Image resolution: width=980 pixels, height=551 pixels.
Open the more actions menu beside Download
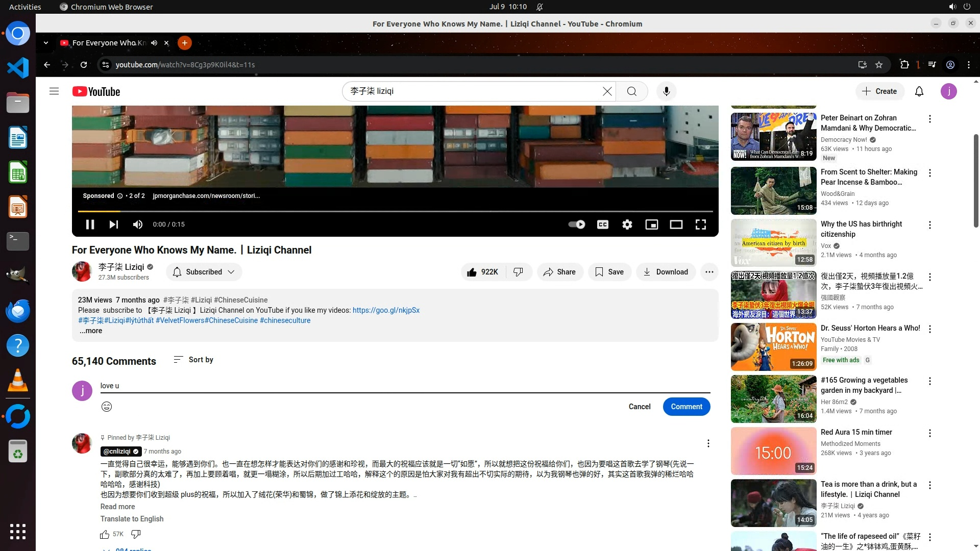[709, 272]
